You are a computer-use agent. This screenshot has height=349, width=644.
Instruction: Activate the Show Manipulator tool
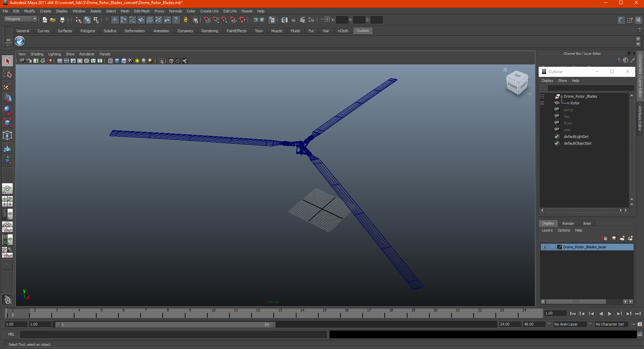click(7, 160)
